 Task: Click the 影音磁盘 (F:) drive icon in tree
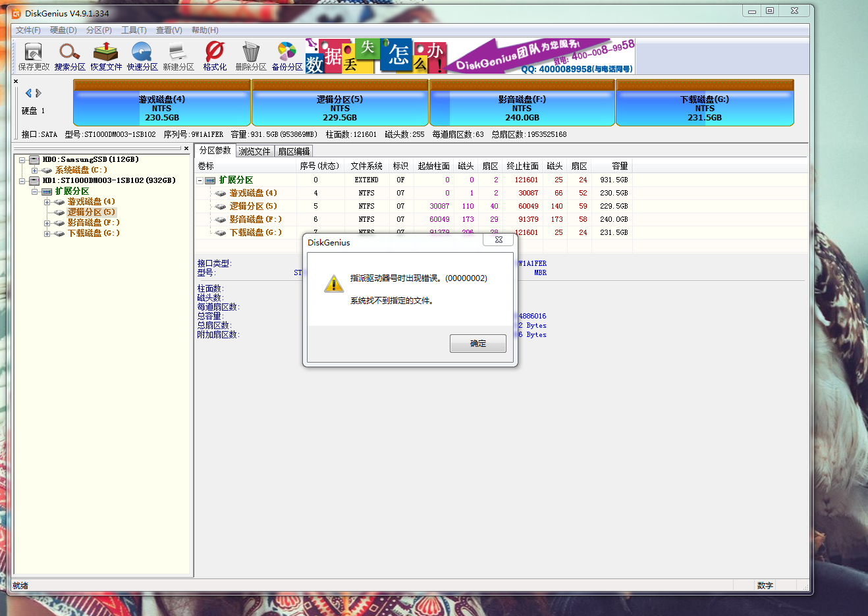click(x=59, y=223)
